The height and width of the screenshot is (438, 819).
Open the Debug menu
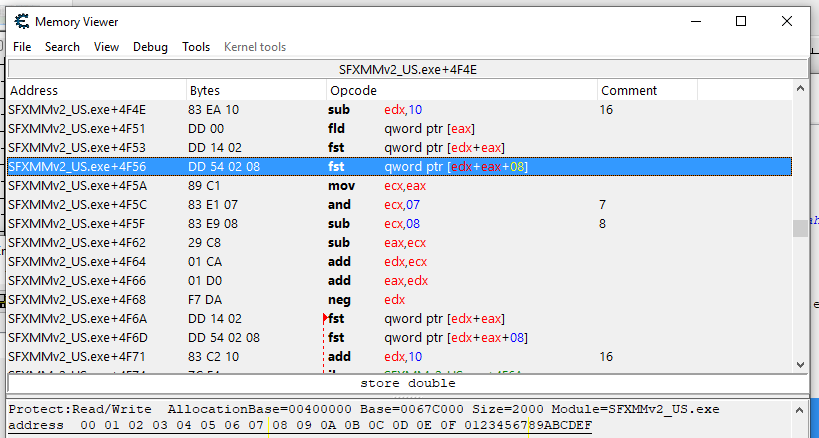point(150,47)
